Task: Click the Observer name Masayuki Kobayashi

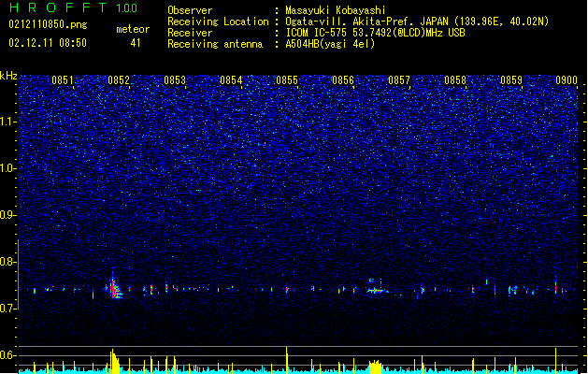Action: (x=336, y=10)
